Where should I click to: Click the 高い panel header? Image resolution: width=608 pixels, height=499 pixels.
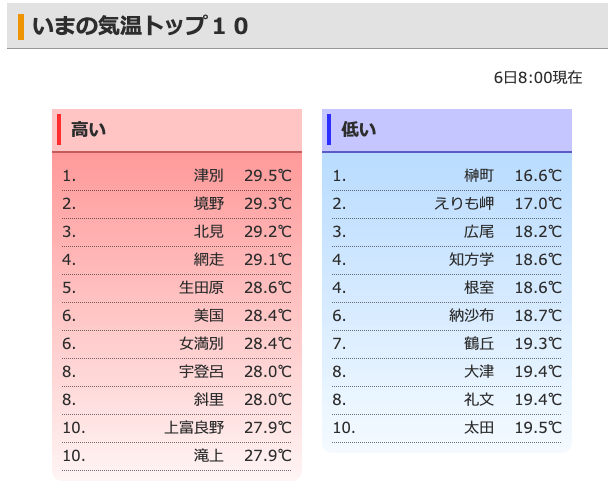pos(177,130)
